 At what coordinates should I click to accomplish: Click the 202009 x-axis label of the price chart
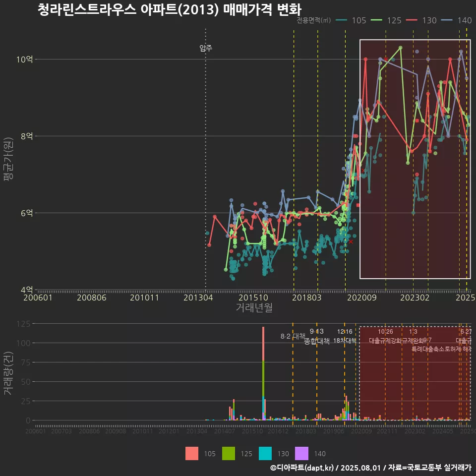pos(362,297)
